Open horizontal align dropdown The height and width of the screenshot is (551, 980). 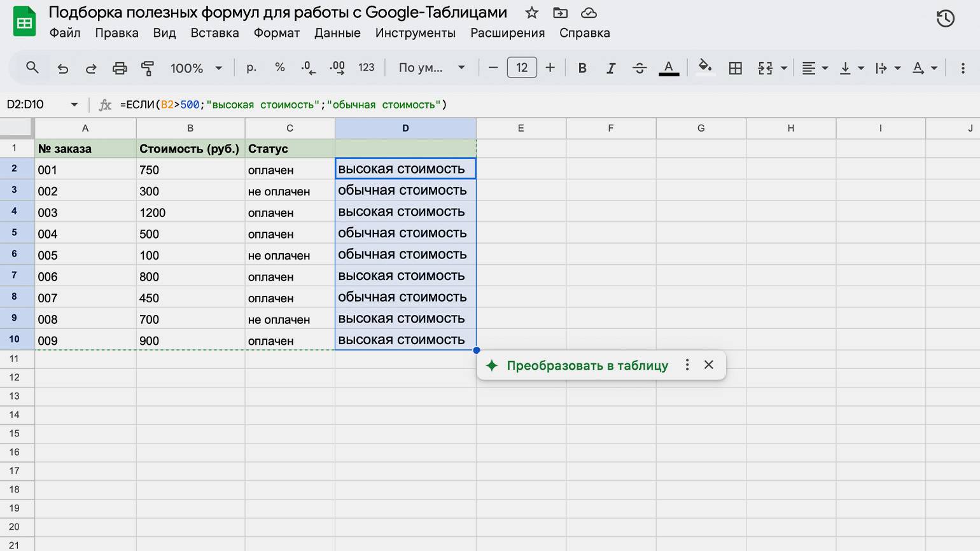[815, 68]
